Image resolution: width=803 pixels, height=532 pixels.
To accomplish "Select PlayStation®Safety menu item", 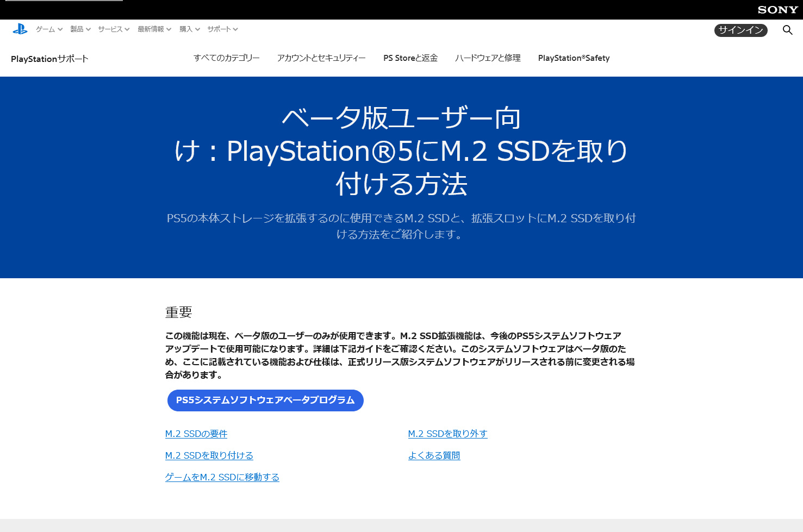I will 574,58.
